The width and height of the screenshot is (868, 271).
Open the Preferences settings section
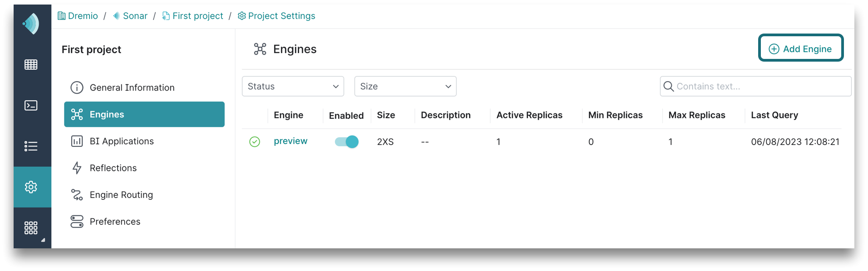pos(115,222)
